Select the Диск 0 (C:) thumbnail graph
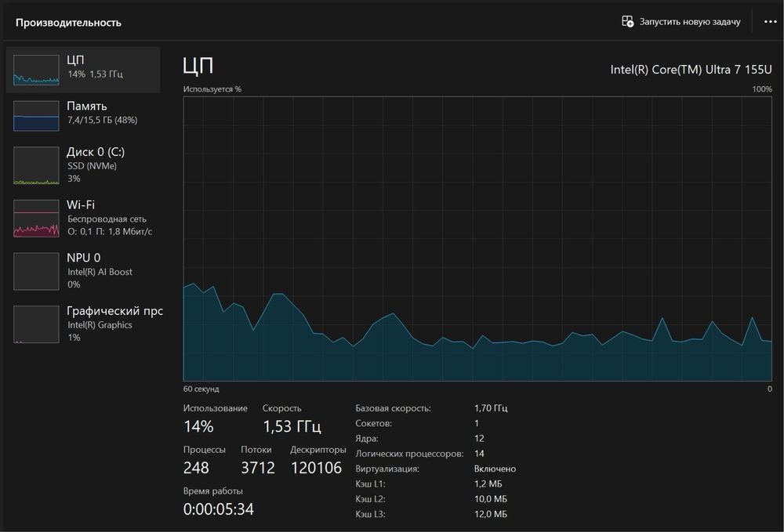This screenshot has width=784, height=532. tap(36, 165)
